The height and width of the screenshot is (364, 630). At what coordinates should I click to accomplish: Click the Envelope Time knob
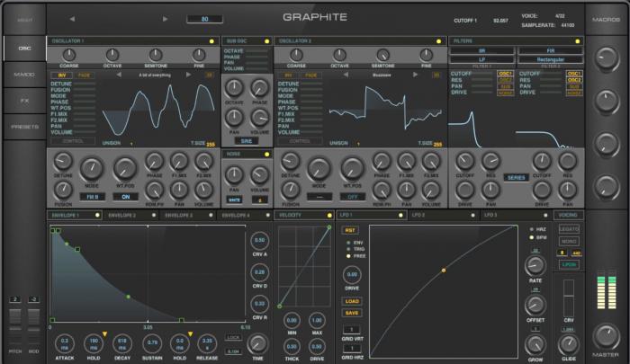pyautogui.click(x=259, y=342)
